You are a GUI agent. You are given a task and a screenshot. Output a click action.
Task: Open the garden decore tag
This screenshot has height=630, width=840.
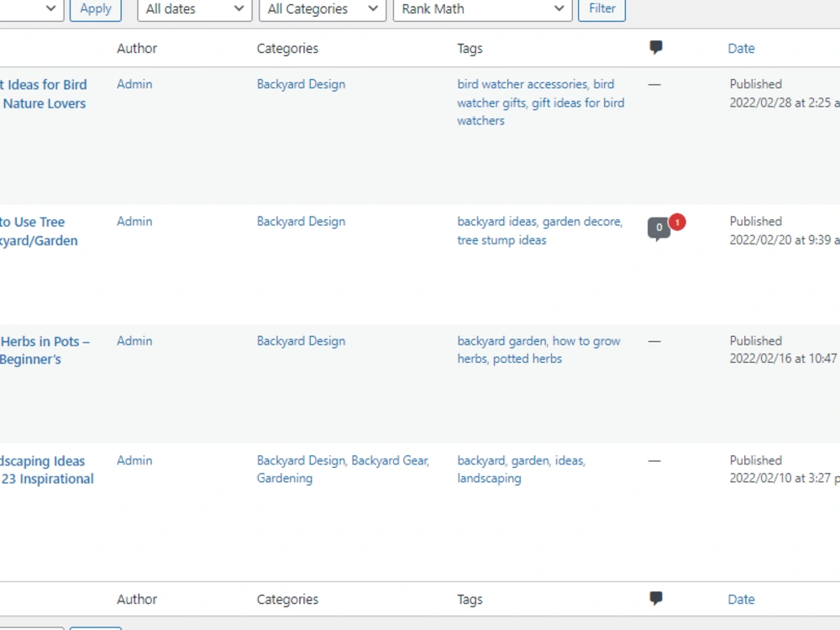(582, 221)
